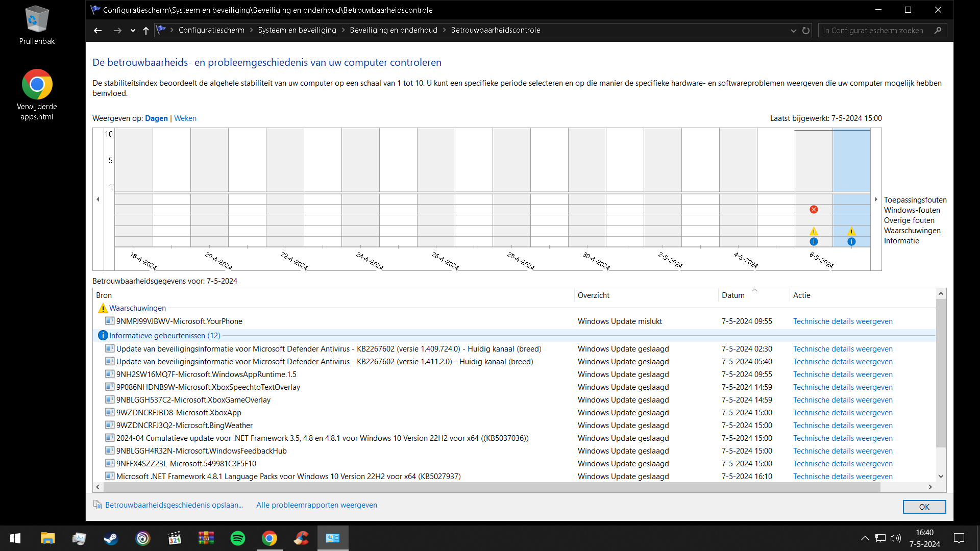
Task: Open the recent locations dropdown arrow
Action: click(x=133, y=31)
